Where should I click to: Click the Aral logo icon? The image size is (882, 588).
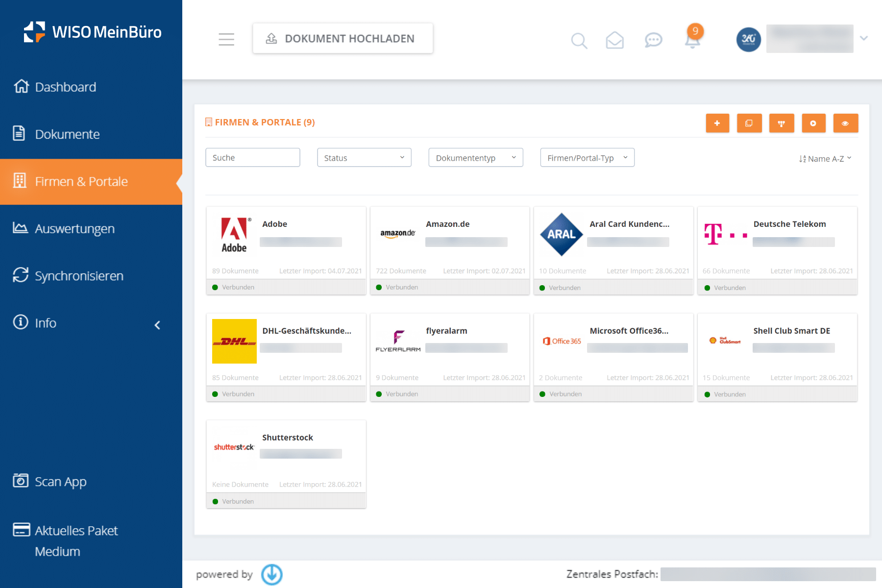click(562, 234)
